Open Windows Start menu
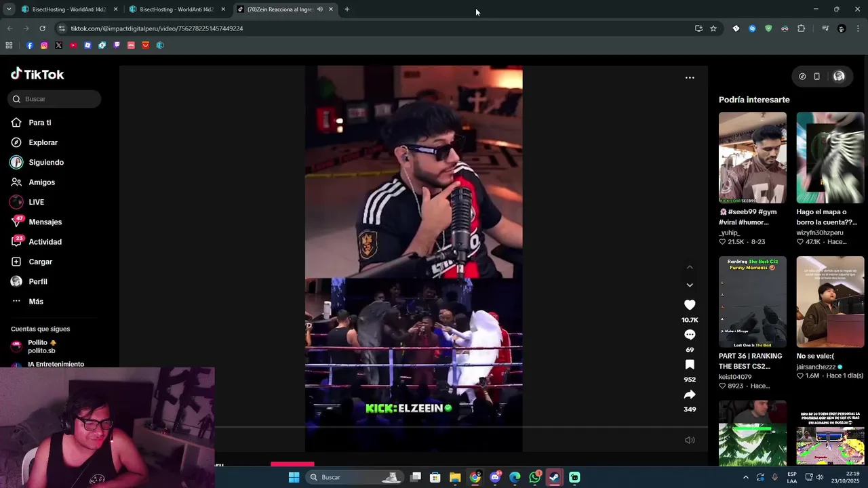The height and width of the screenshot is (488, 868). click(294, 477)
